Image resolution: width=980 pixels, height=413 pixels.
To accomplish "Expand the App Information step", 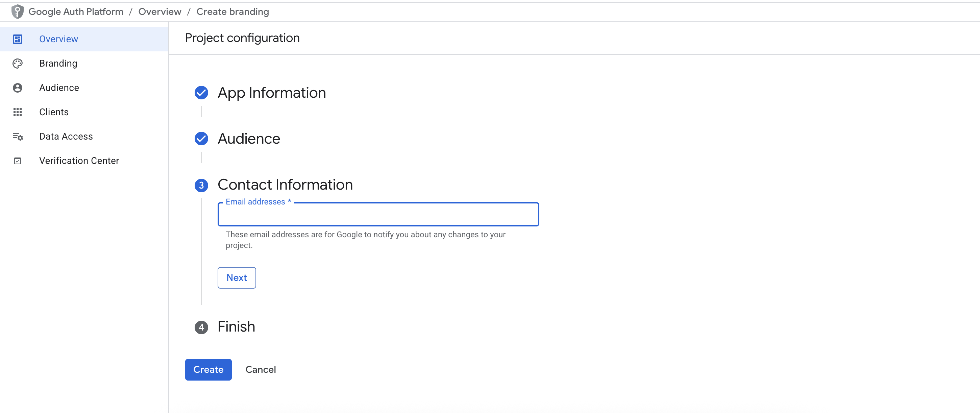I will 272,93.
